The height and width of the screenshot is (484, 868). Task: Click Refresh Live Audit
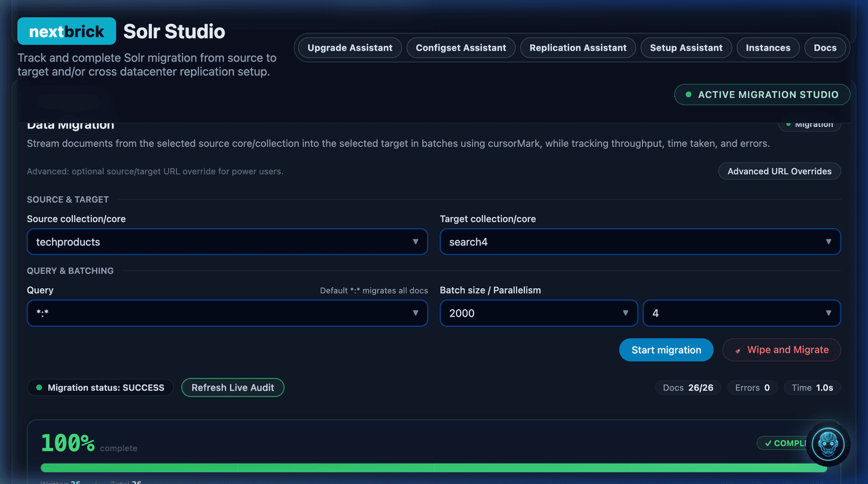[x=232, y=388]
